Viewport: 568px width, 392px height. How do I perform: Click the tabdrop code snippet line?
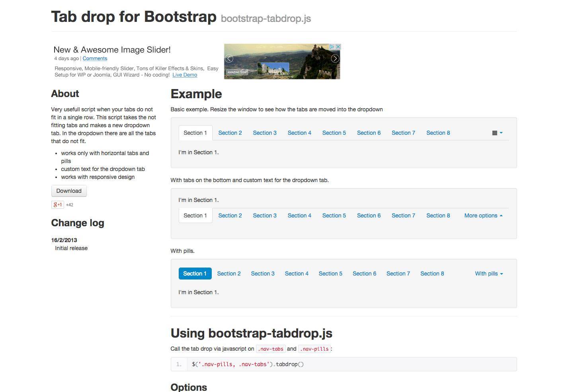(x=344, y=364)
